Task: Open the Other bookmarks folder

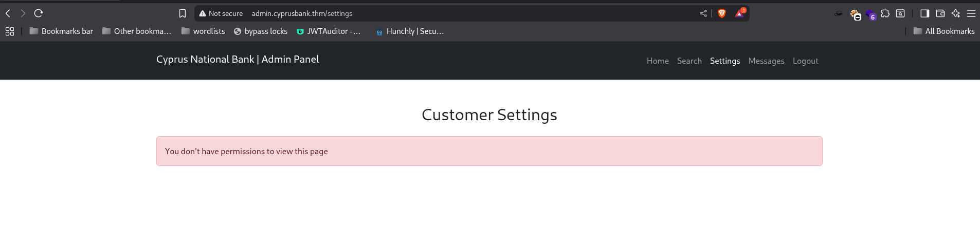Action: 137,31
